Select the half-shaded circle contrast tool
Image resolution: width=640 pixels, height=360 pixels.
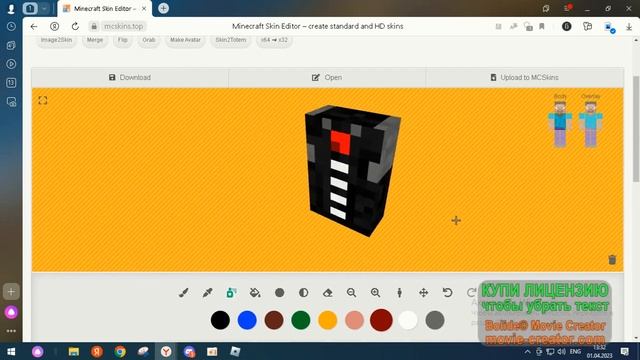(303, 293)
